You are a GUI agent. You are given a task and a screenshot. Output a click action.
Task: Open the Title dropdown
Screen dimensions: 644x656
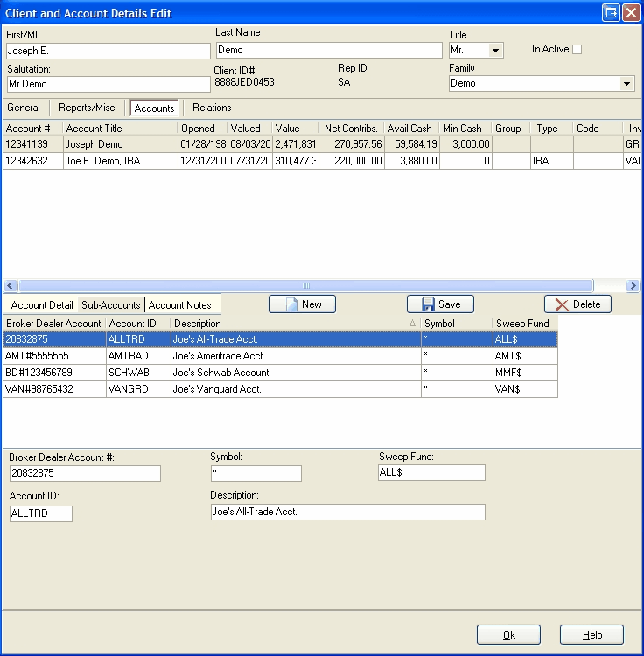[496, 51]
